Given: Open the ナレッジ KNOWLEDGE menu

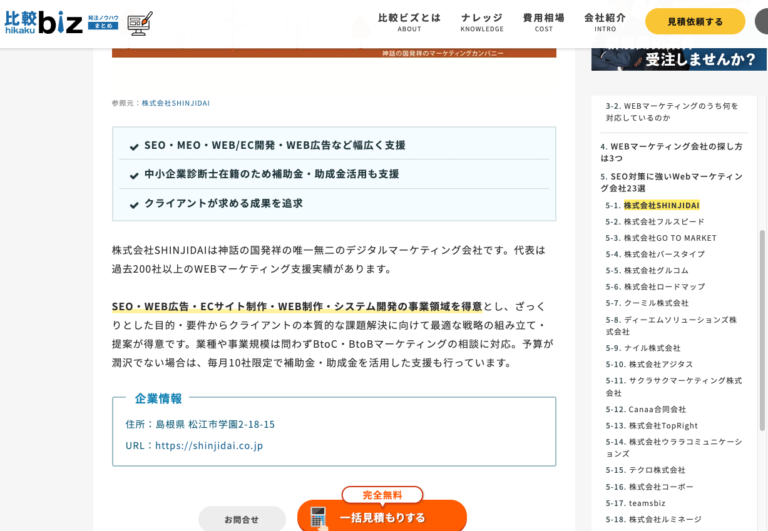Looking at the screenshot, I should coord(482,22).
